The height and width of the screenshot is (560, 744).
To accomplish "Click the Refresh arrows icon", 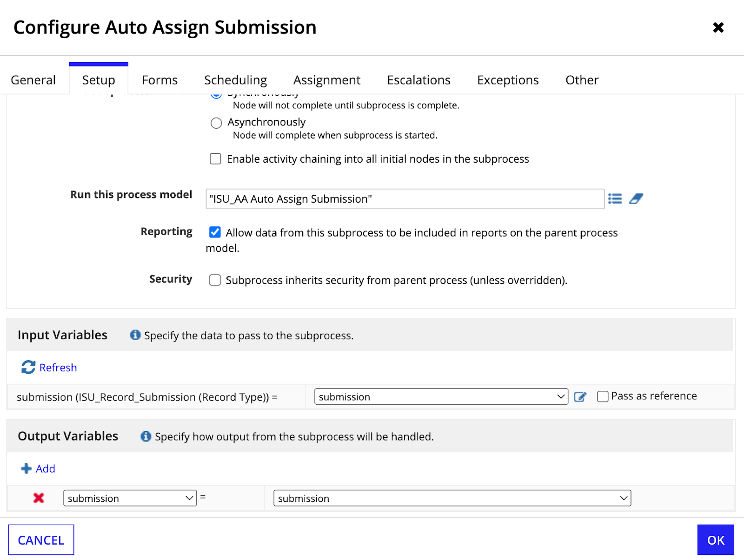I will [x=28, y=367].
